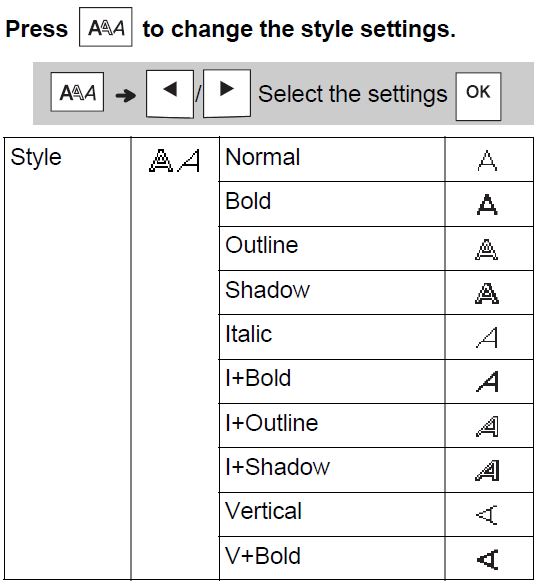541x584 pixels.
Task: Choose the I+Outline style icon
Action: (487, 426)
